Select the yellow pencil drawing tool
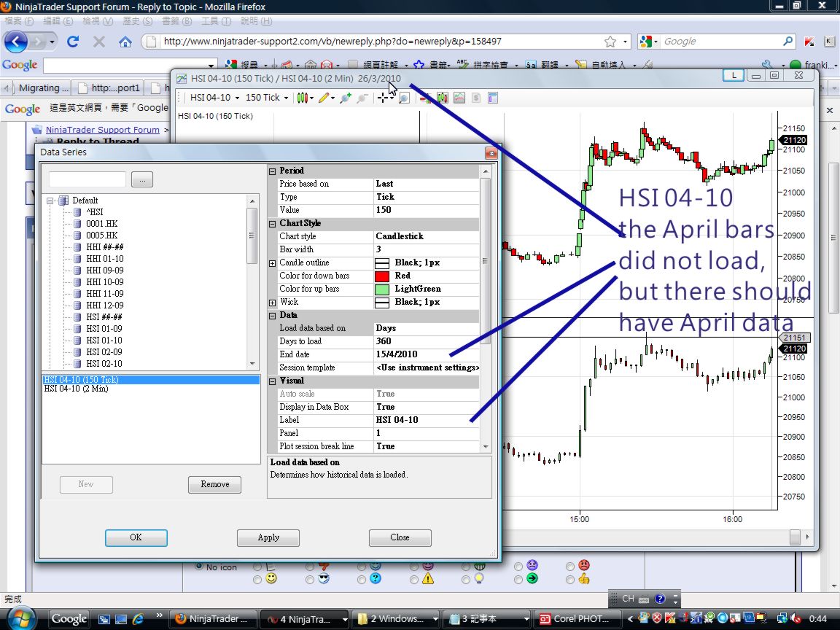840x630 pixels. pyautogui.click(x=324, y=98)
